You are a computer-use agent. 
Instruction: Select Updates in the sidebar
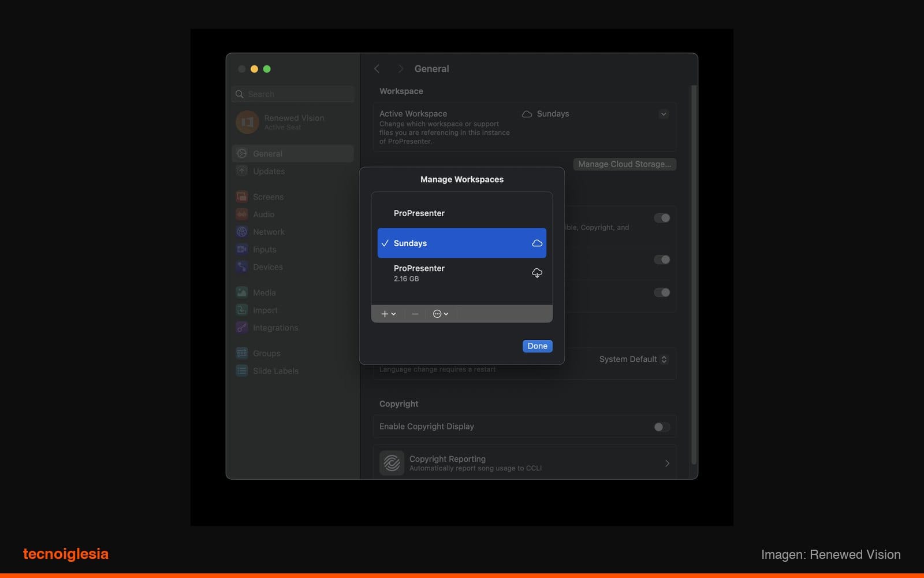click(293, 171)
